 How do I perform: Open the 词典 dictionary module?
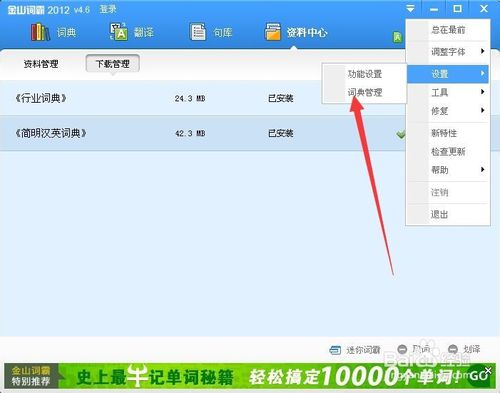[53, 32]
